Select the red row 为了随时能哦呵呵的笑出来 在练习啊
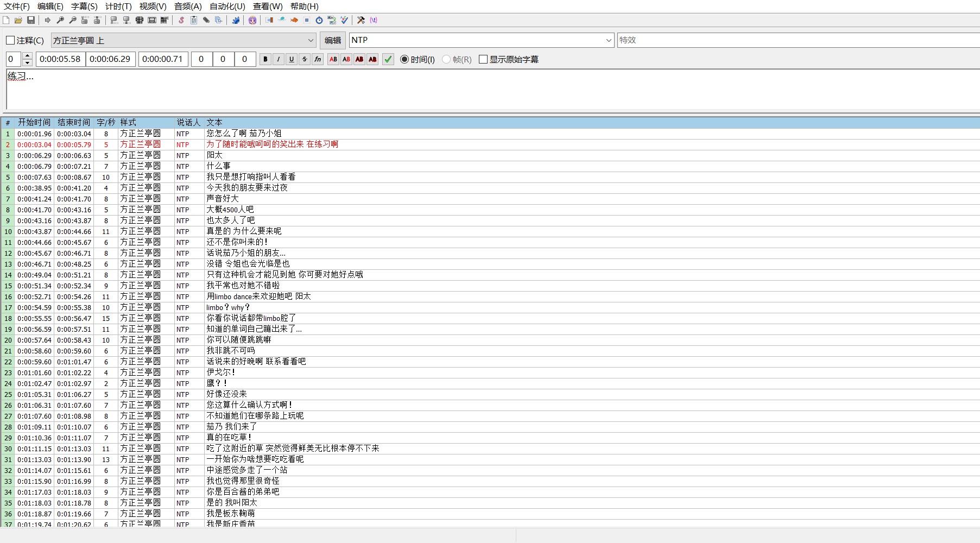Viewport: 980px width, 543px height. coord(490,144)
